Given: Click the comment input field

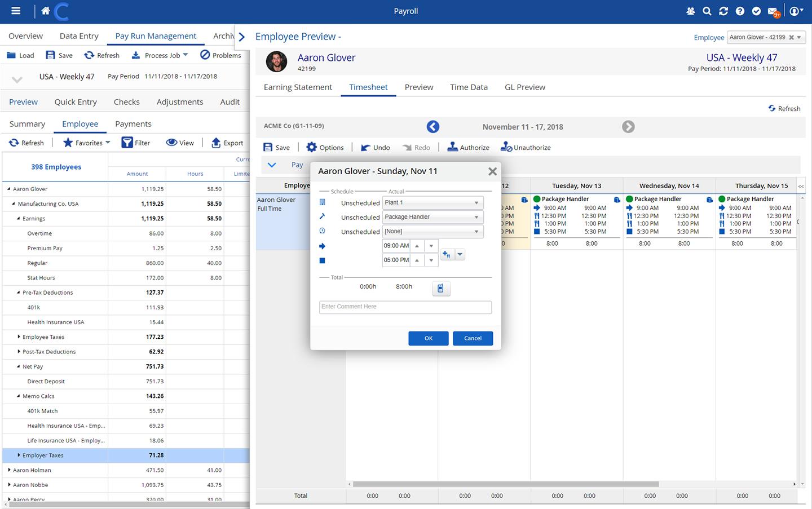Looking at the screenshot, I should [405, 307].
